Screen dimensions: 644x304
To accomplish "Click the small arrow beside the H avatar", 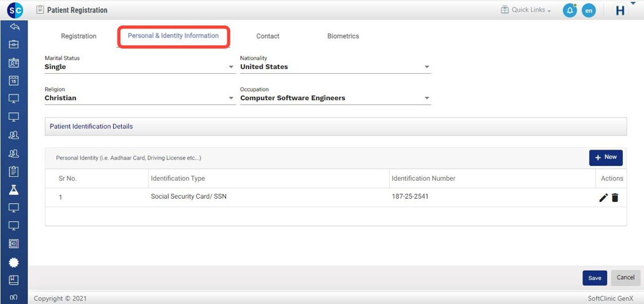I will [x=632, y=3].
